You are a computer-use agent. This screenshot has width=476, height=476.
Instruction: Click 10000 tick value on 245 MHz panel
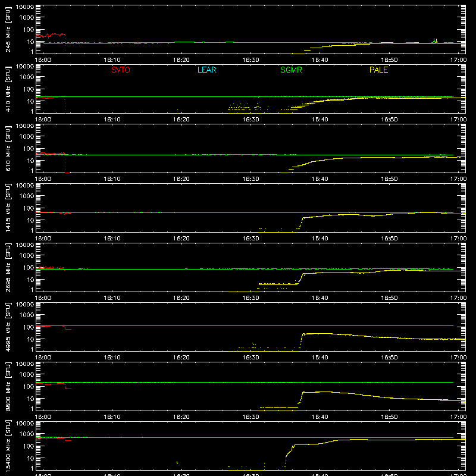[25, 7]
